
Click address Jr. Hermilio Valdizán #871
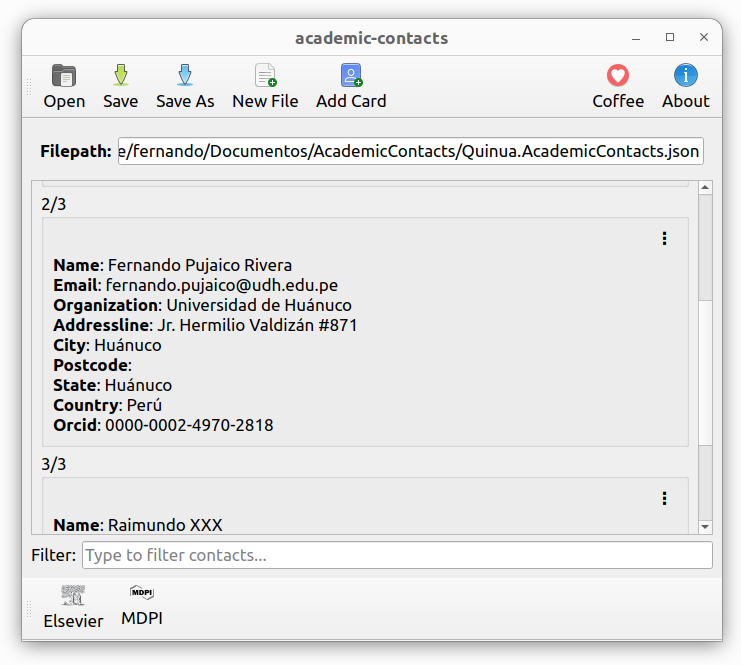coord(257,325)
